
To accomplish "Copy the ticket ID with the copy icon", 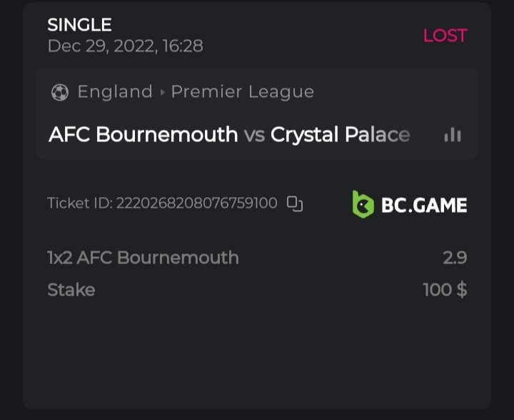I will point(295,204).
